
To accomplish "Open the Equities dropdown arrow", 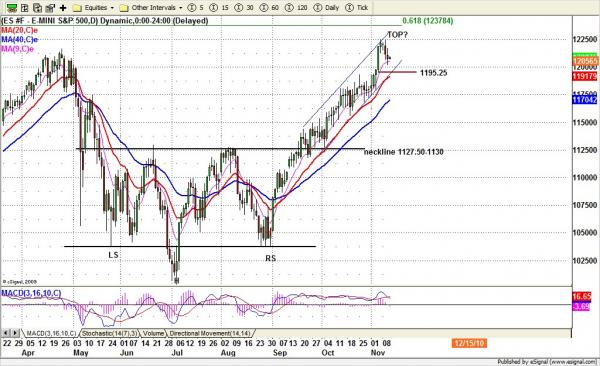I will tap(112, 8).
